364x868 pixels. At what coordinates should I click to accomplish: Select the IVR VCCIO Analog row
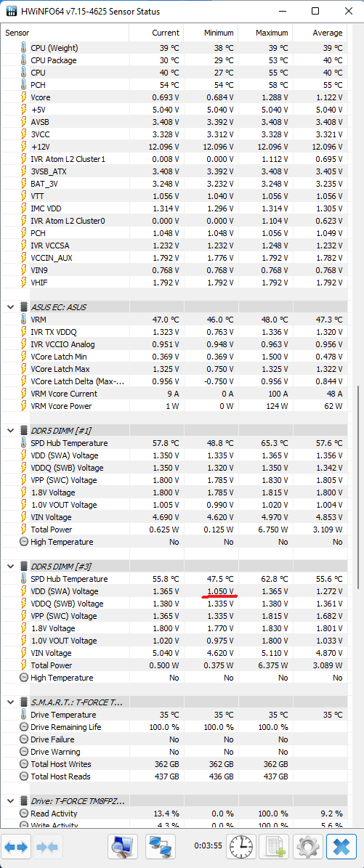click(x=175, y=345)
